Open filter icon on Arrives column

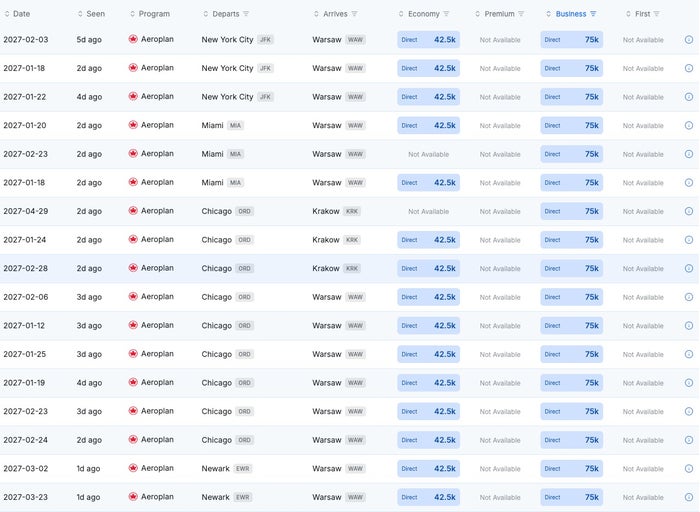point(354,14)
